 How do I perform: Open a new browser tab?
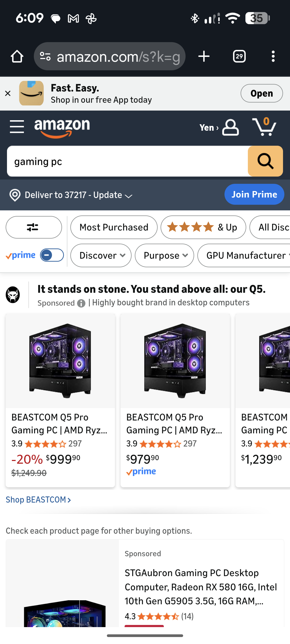coord(204,56)
